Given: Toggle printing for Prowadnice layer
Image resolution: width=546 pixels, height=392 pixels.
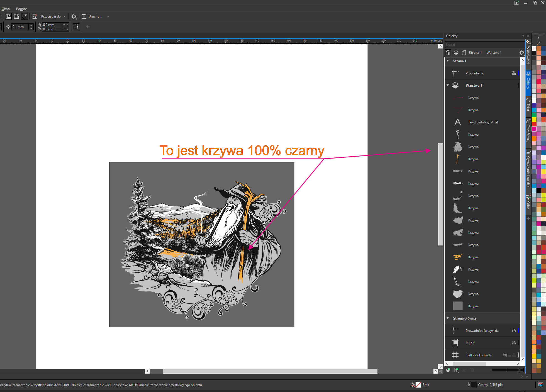Looking at the screenshot, I should [x=514, y=73].
